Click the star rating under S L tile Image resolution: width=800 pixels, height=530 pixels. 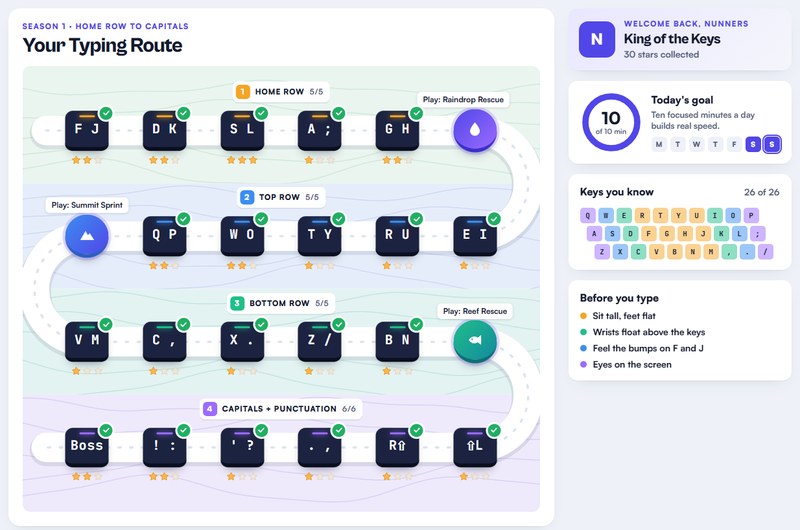point(242,160)
